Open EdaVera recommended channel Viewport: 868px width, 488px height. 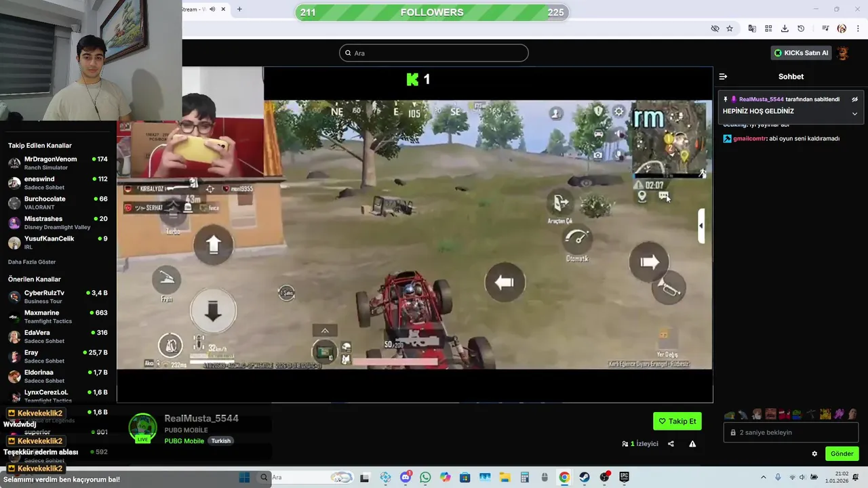pyautogui.click(x=58, y=336)
